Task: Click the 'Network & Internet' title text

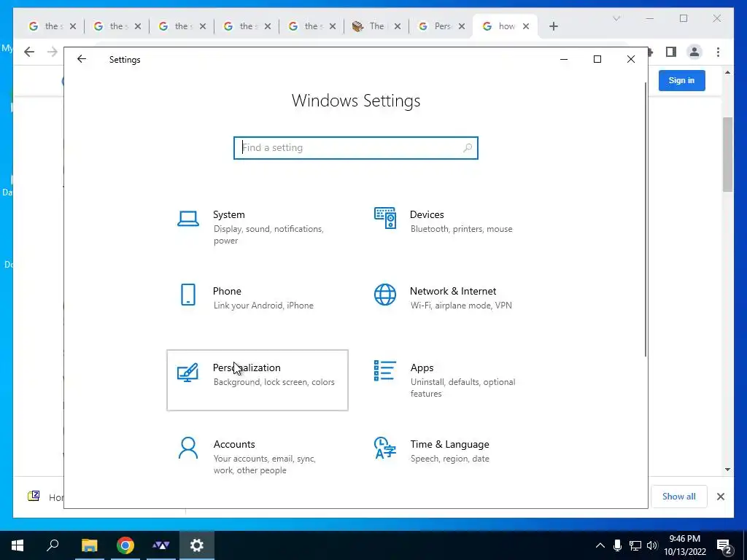Action: point(452,291)
